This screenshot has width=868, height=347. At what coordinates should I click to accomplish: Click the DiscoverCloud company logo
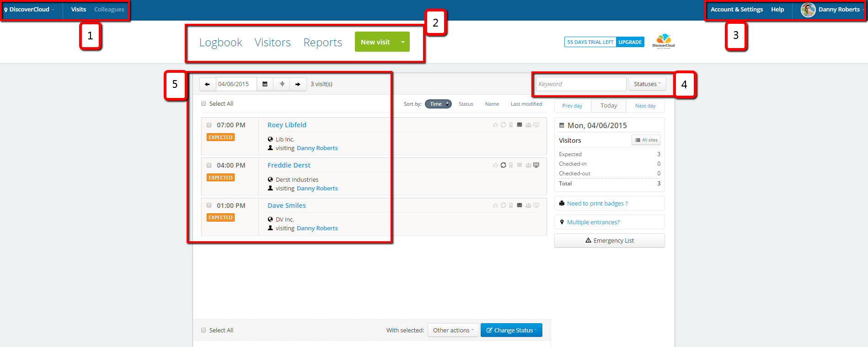[x=664, y=41]
